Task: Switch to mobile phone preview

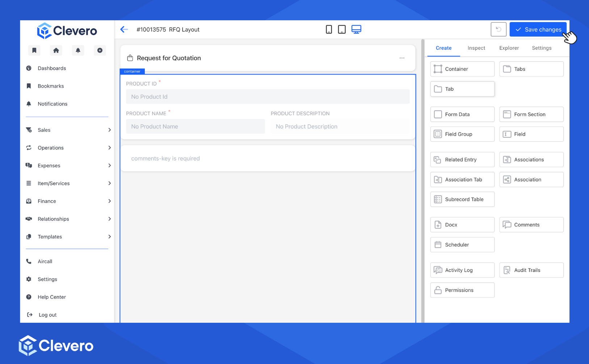Action: [x=329, y=29]
